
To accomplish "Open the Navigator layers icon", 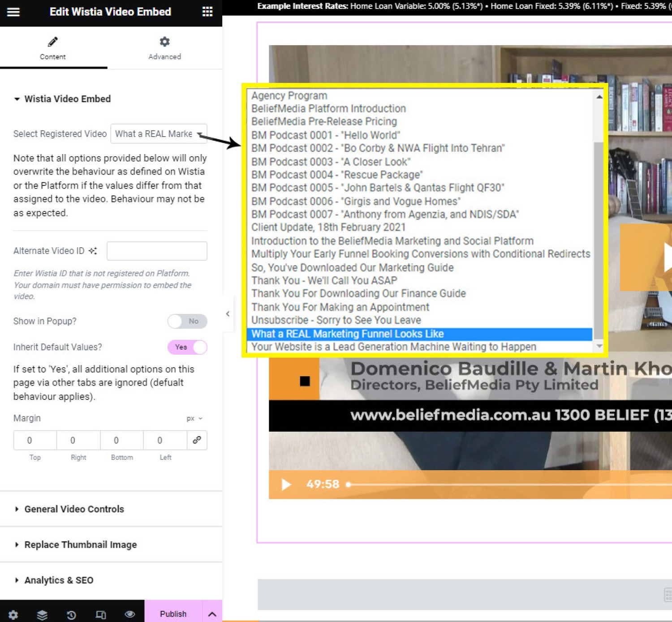I will point(42,615).
